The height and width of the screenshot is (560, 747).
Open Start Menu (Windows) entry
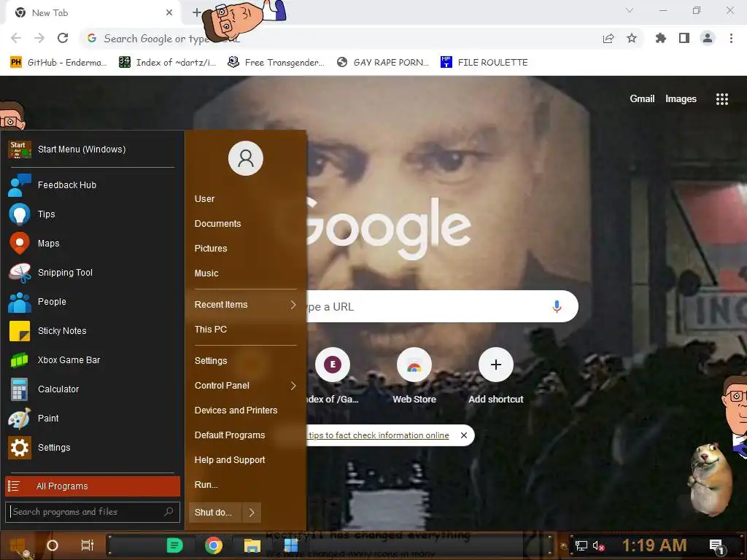[x=93, y=149]
